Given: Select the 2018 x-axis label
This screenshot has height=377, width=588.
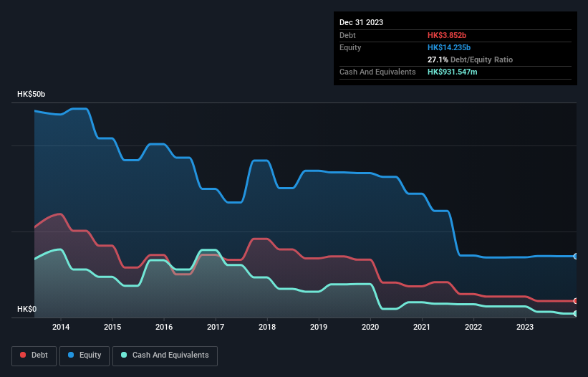Looking at the screenshot, I should tap(267, 327).
